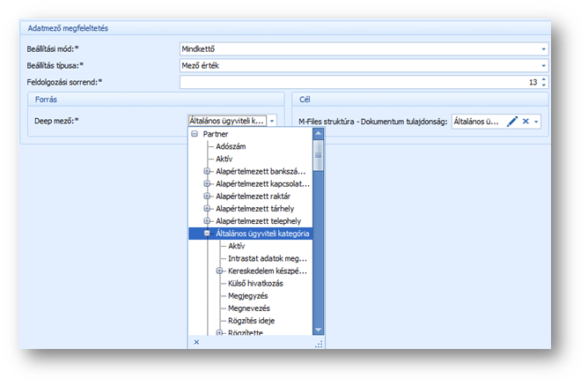Viewport: 588px width, 386px height.
Task: Increase the Feldolgozási sorrend value
Action: (544, 78)
